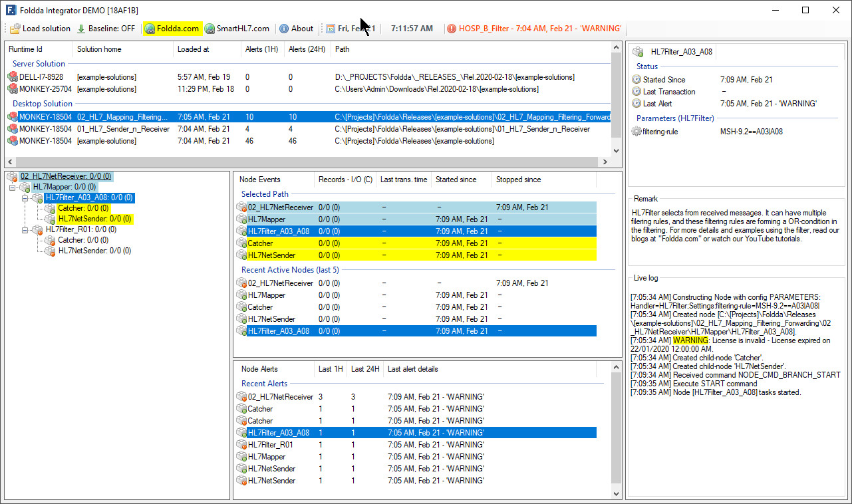The image size is (852, 504).
Task: Click HL7Filter_A03_A08 icon in Recent Active Nodes
Action: point(241,331)
